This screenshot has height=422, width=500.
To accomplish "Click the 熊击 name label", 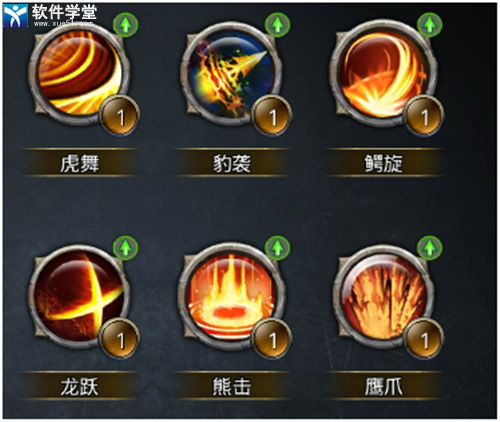I will click(x=232, y=386).
